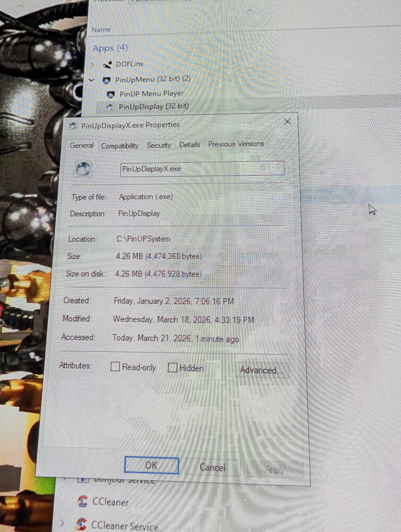Open the General tab
This screenshot has height=532, width=401.
[x=82, y=146]
